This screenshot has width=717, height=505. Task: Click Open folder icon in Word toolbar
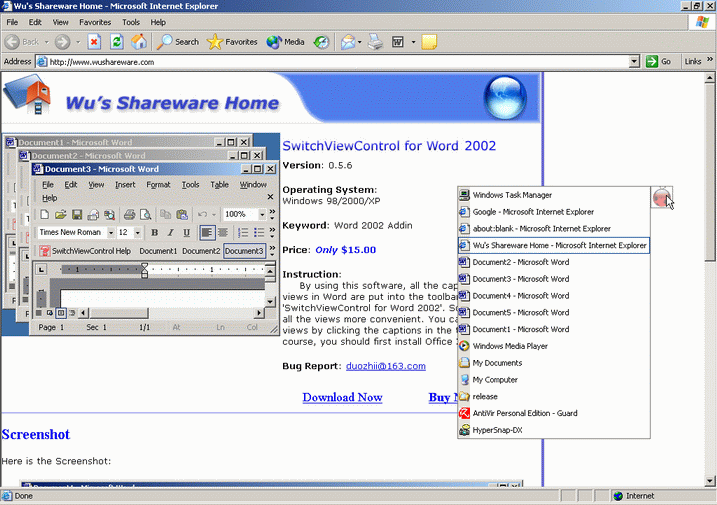tap(60, 214)
